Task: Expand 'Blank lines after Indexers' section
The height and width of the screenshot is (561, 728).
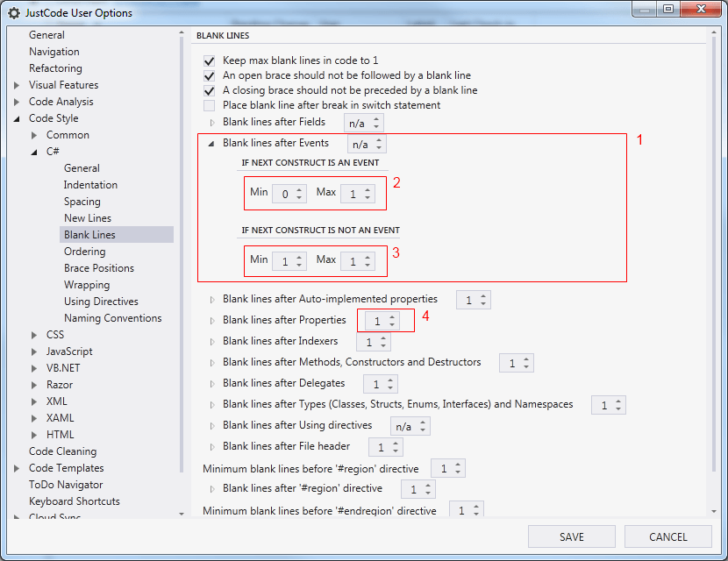Action: point(212,342)
